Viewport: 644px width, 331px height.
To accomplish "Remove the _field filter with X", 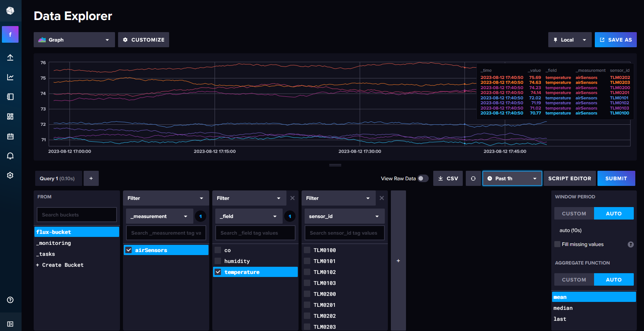I will [292, 198].
